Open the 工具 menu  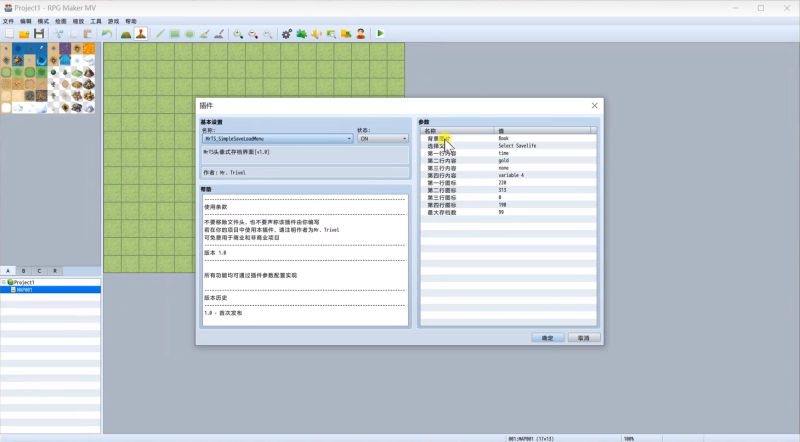click(x=96, y=21)
